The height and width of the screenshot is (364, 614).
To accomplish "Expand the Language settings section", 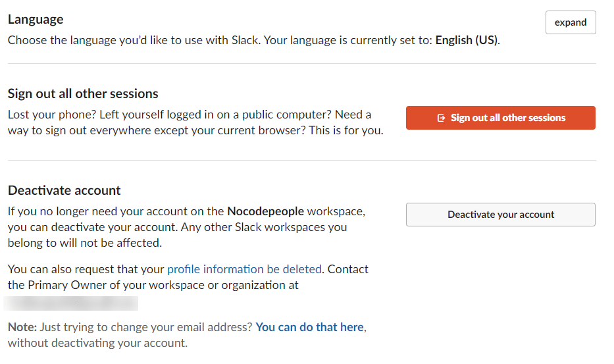I will click(570, 22).
